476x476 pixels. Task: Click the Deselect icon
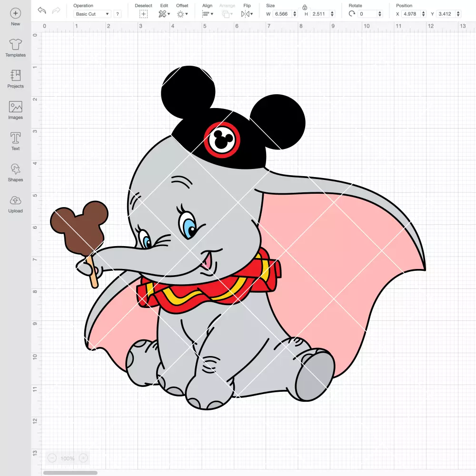(144, 14)
